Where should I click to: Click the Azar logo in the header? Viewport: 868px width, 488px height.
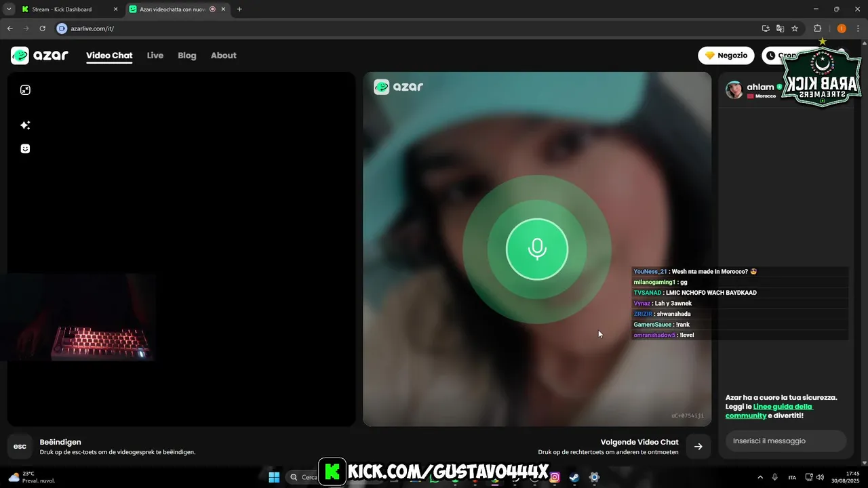click(x=39, y=56)
